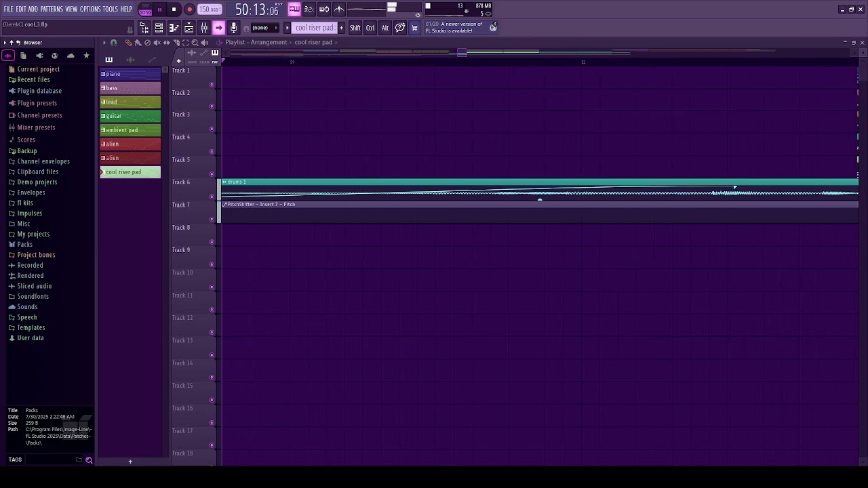Click the Ctrl modifier button

[370, 28]
